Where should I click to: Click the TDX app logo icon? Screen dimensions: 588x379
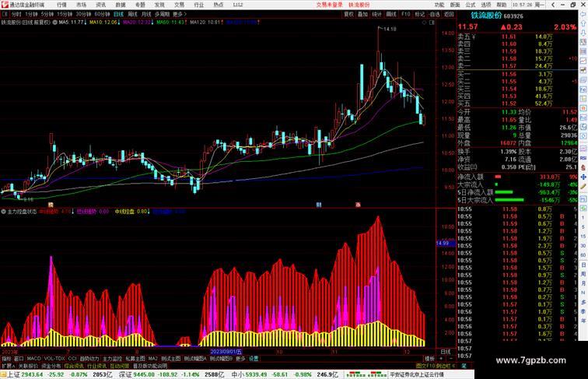point(4,5)
